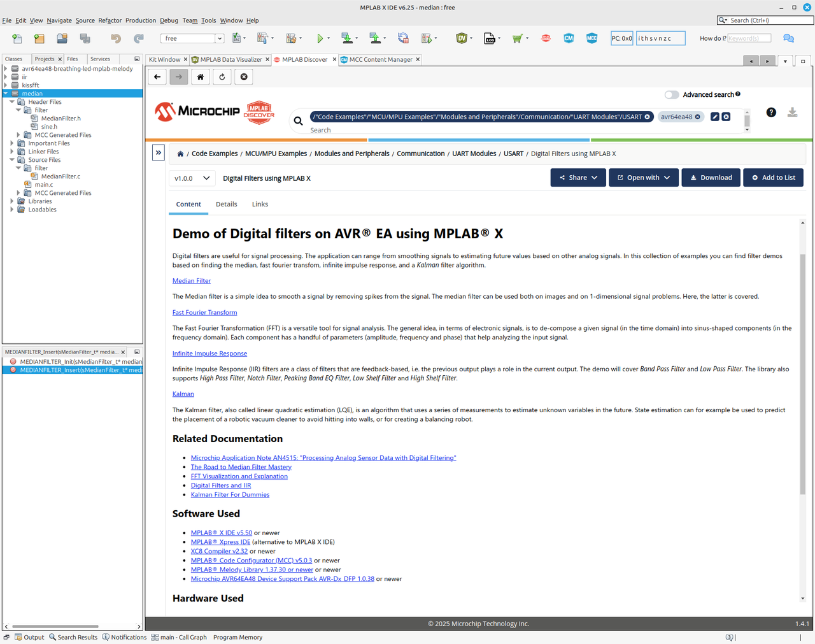Expand sidebar with double chevron icon
The height and width of the screenshot is (644, 815).
point(159,153)
